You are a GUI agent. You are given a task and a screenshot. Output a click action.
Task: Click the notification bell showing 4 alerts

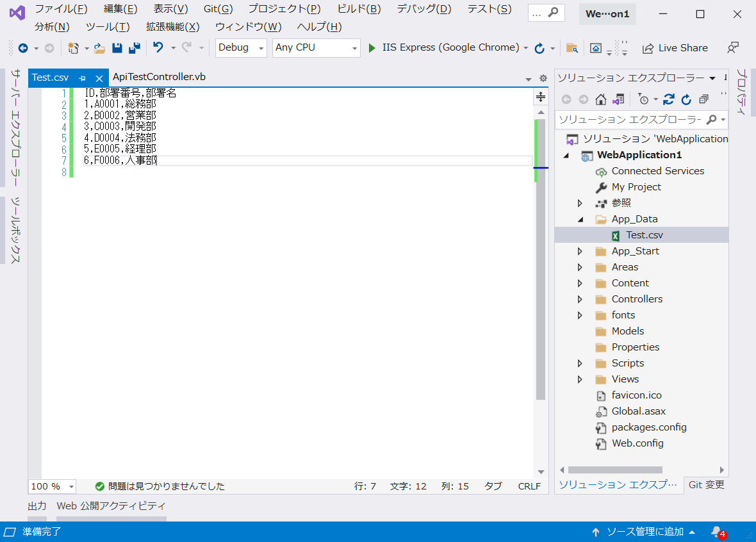(x=716, y=532)
